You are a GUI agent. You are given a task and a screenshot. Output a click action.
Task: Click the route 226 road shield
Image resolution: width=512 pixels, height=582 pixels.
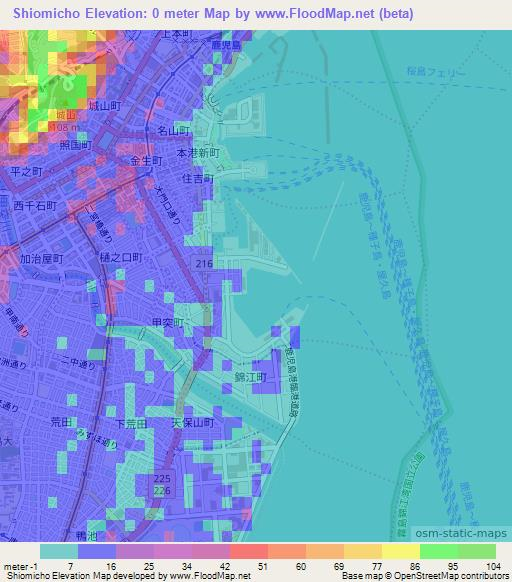[162, 491]
